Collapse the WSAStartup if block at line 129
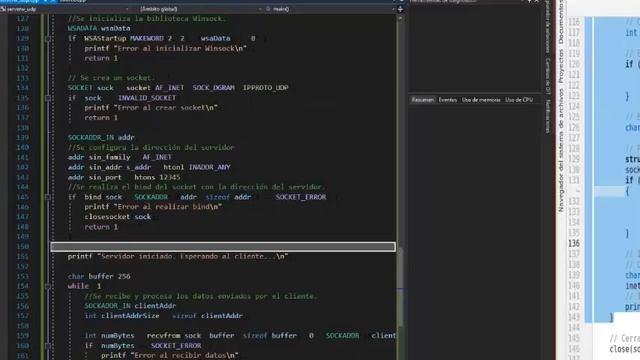This screenshot has height=360, width=640. (x=48, y=38)
